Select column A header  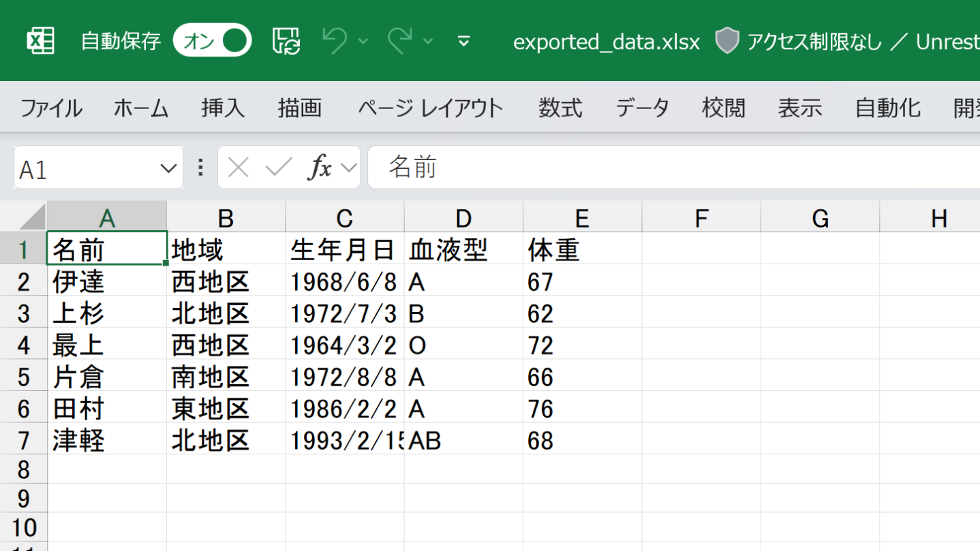[x=107, y=217]
